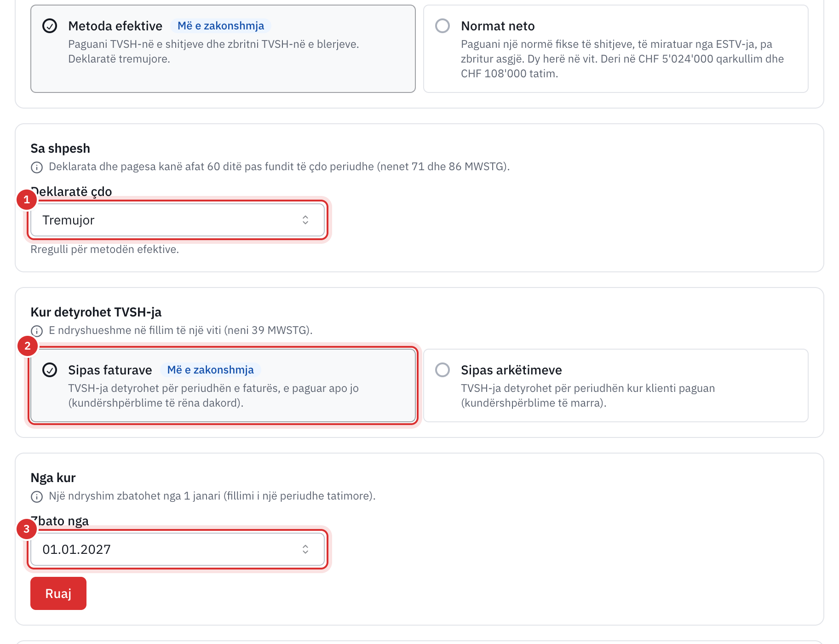The width and height of the screenshot is (839, 644).
Task: Click up-down arrows in Tremujor select
Action: tap(305, 220)
